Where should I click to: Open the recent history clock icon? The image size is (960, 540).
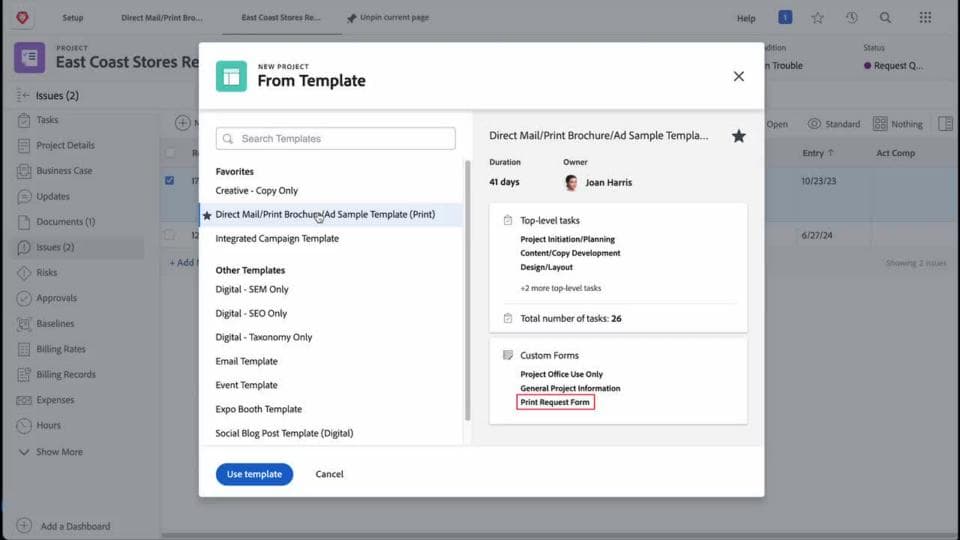click(852, 18)
